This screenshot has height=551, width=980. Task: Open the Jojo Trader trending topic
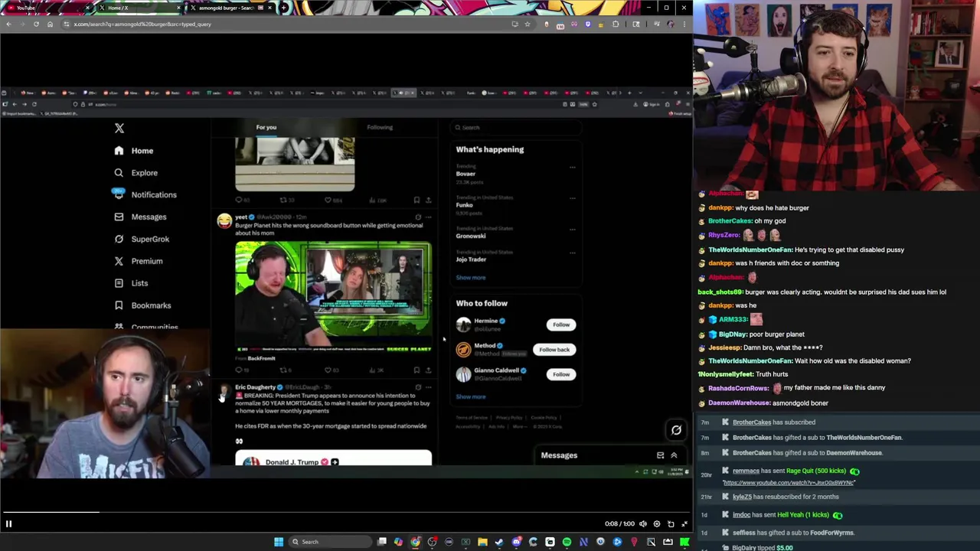click(471, 259)
